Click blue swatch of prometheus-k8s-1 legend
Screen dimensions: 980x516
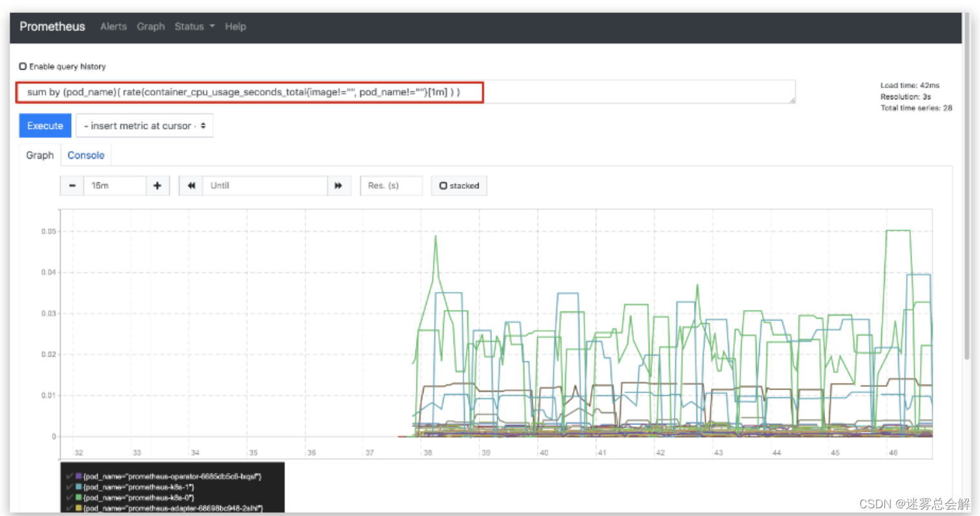(x=79, y=487)
